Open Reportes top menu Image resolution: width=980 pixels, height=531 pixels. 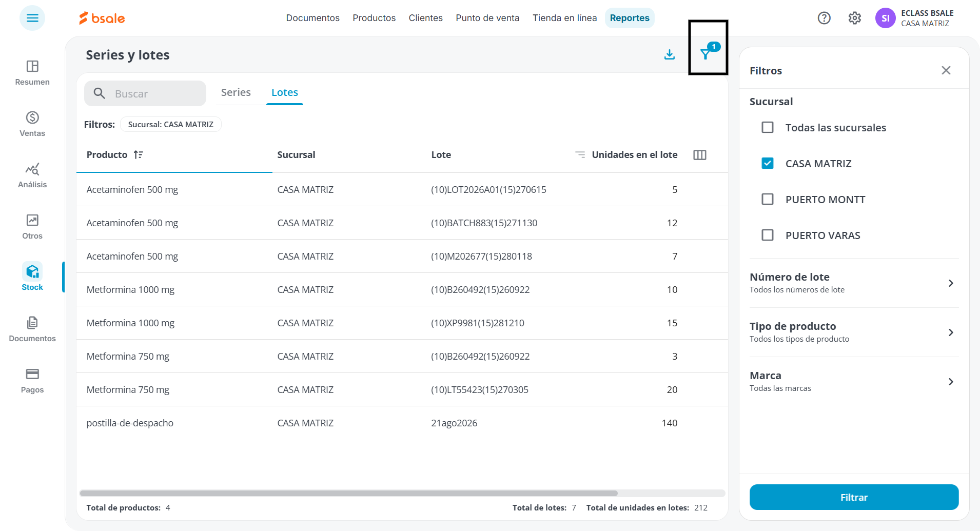click(630, 18)
